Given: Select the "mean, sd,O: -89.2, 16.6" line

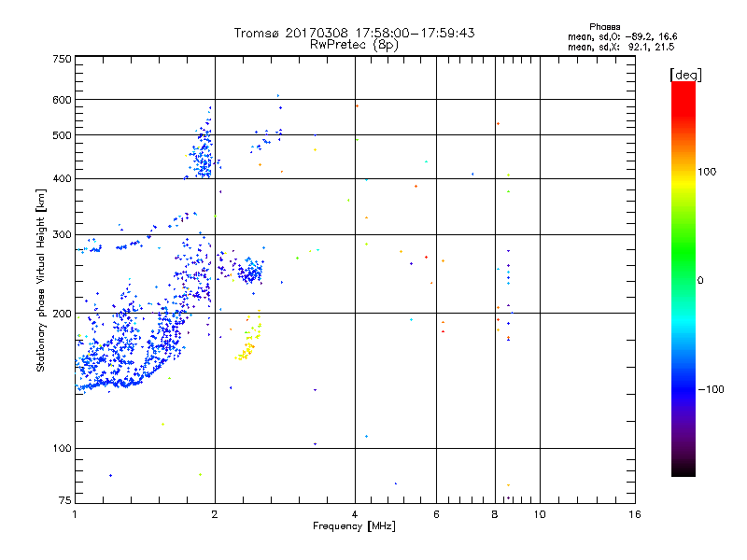Looking at the screenshot, I should click(x=622, y=36).
